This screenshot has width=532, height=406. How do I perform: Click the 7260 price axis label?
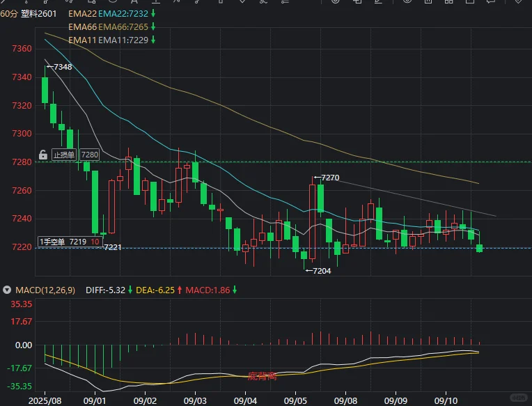(x=22, y=190)
